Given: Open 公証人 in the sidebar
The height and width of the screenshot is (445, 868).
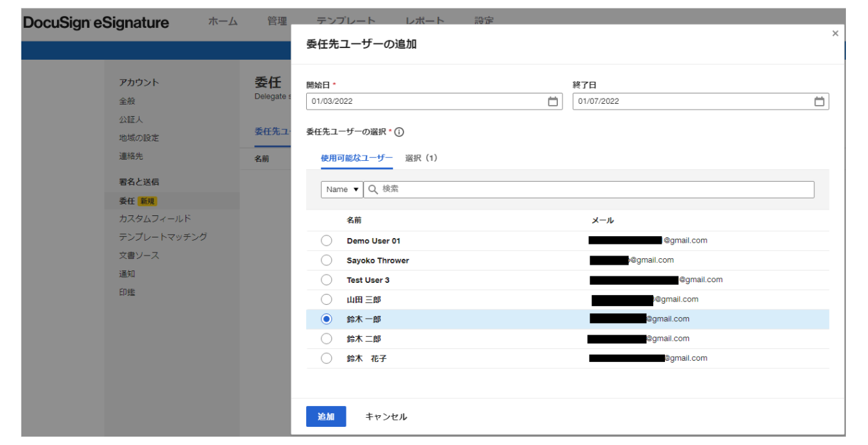Looking at the screenshot, I should coord(131,119).
